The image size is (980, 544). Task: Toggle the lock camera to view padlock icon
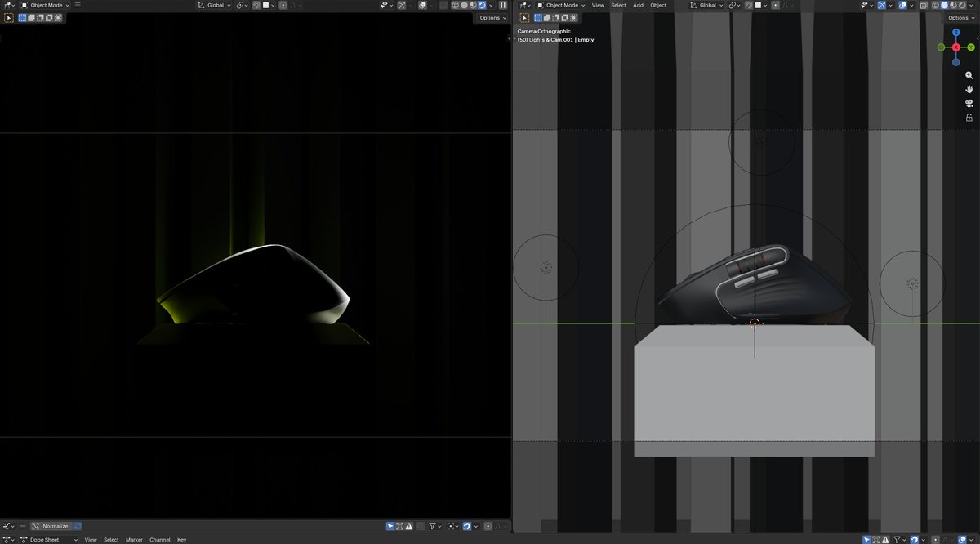coord(969,117)
